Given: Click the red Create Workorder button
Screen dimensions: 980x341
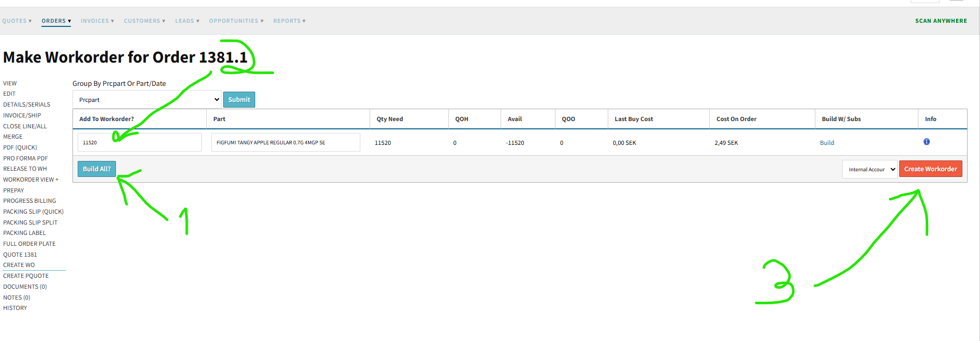Looking at the screenshot, I should click(930, 169).
